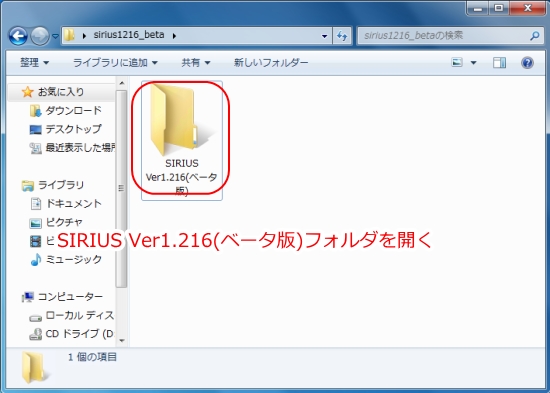Select ライブラリ in navigation pane
Screen dimensions: 550x393
coord(61,185)
